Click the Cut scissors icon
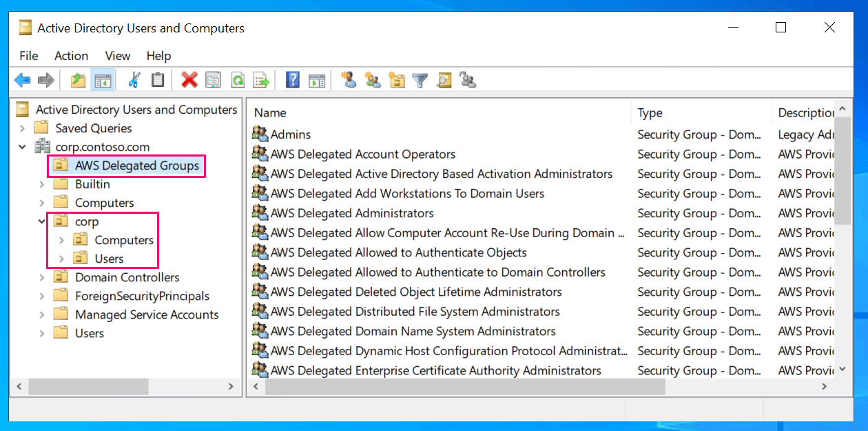 click(134, 81)
